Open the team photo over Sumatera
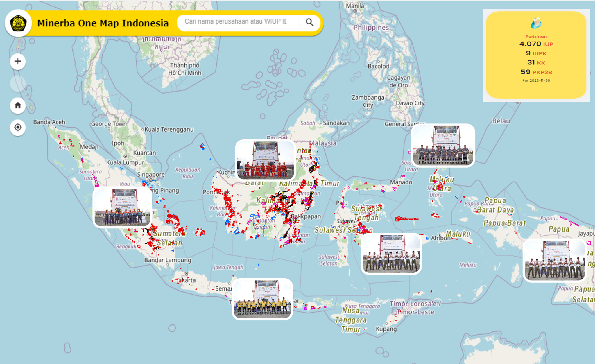The width and height of the screenshot is (595, 364). (122, 207)
